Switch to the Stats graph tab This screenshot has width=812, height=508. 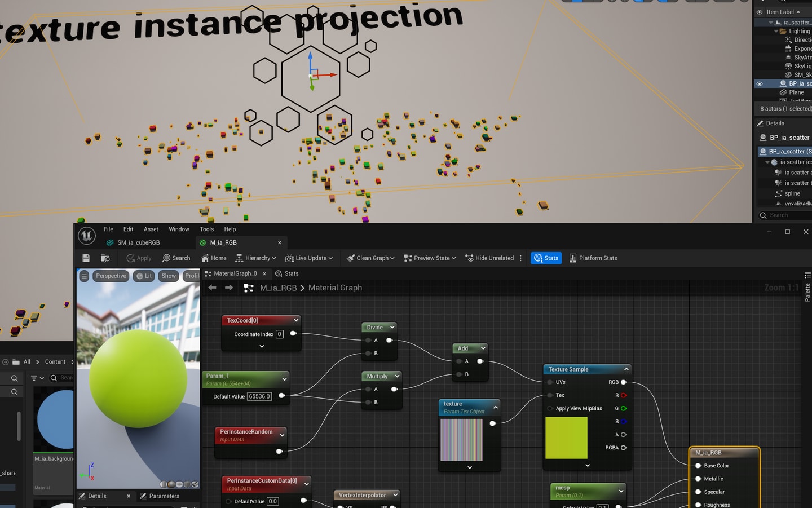coord(287,273)
